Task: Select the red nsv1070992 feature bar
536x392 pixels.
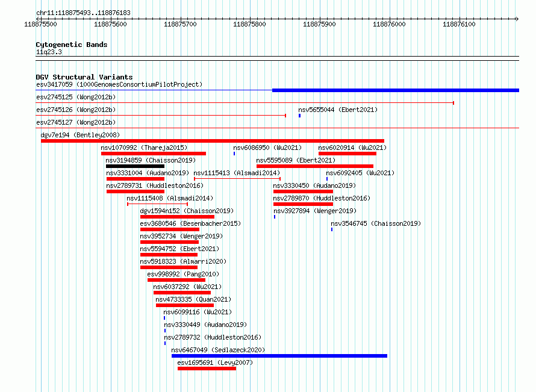Action: click(154, 154)
